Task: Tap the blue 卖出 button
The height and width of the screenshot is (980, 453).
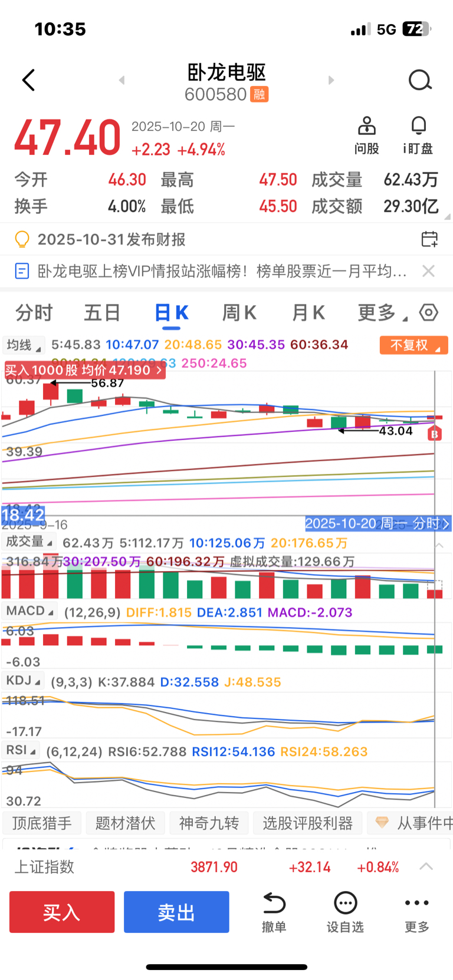Action: coord(176,912)
